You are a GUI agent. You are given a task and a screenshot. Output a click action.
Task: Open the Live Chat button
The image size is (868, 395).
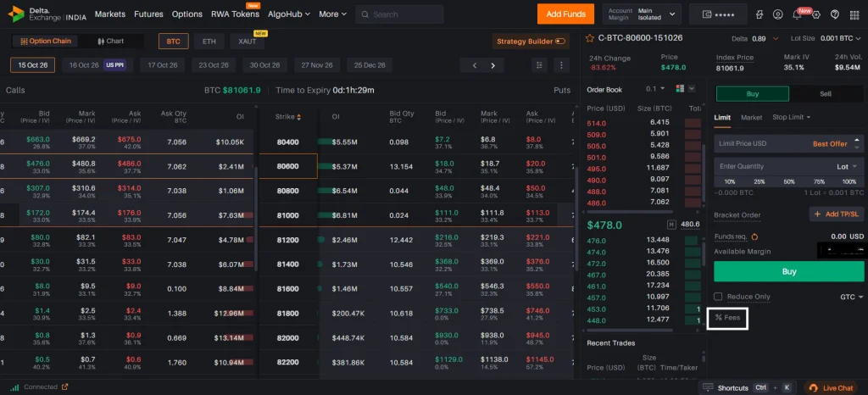[x=831, y=388]
